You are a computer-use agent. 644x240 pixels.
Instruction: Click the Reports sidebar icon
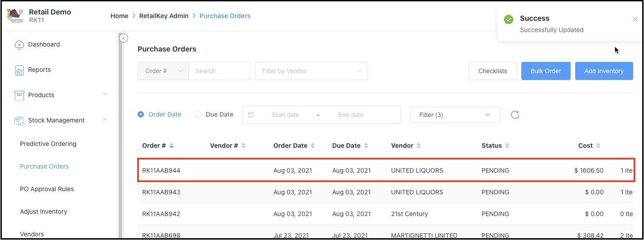tap(19, 70)
